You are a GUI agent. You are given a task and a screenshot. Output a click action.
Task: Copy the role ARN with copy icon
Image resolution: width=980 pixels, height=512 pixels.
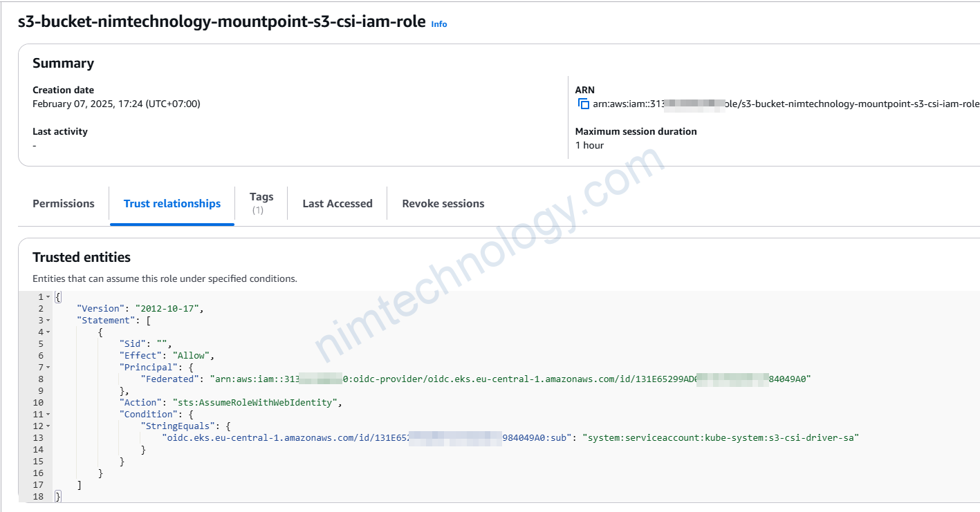tap(583, 104)
